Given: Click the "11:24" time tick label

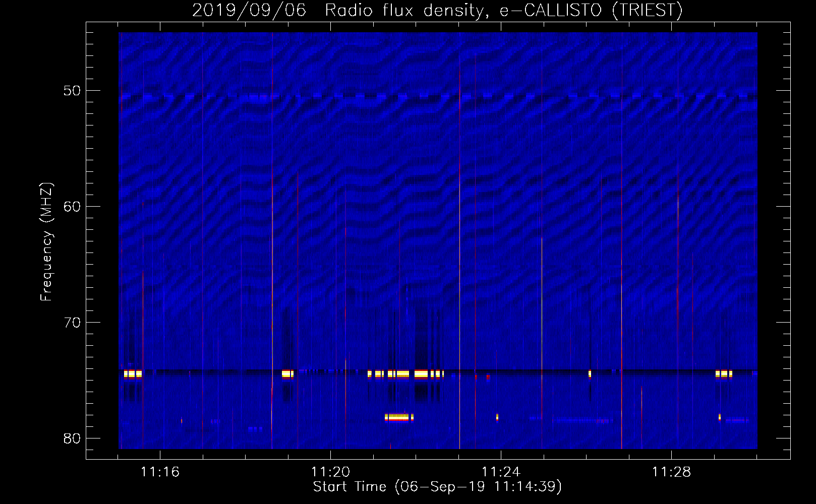Looking at the screenshot, I should (501, 472).
